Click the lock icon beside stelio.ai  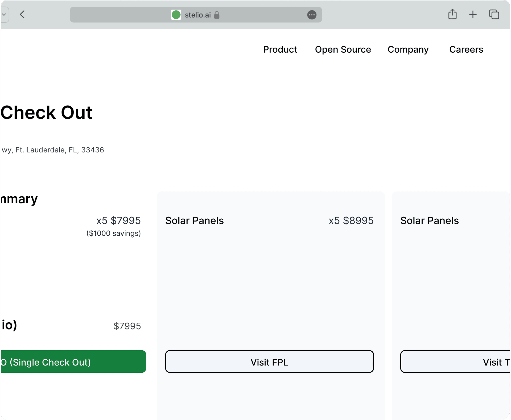point(217,15)
